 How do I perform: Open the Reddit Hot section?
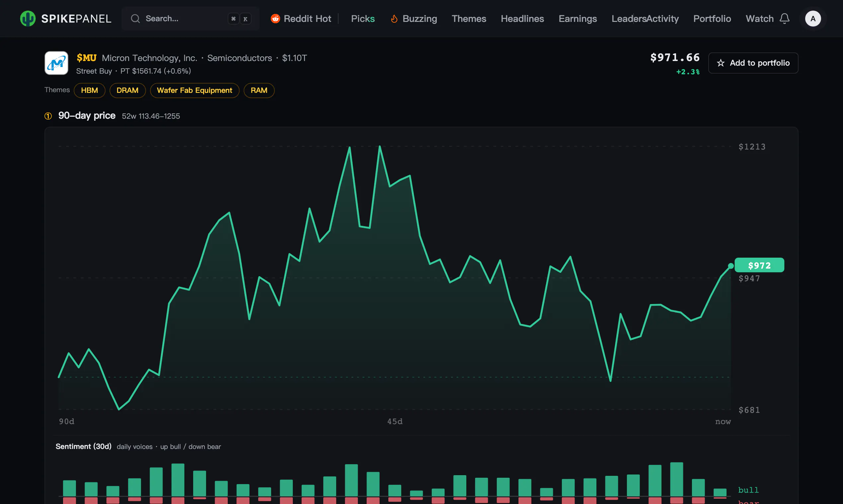301,19
